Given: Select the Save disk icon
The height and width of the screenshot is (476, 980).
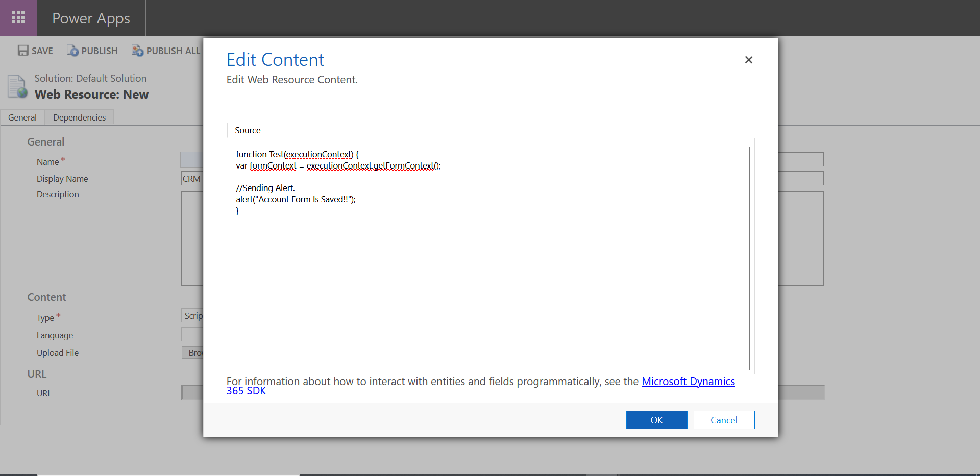Looking at the screenshot, I should [x=23, y=51].
